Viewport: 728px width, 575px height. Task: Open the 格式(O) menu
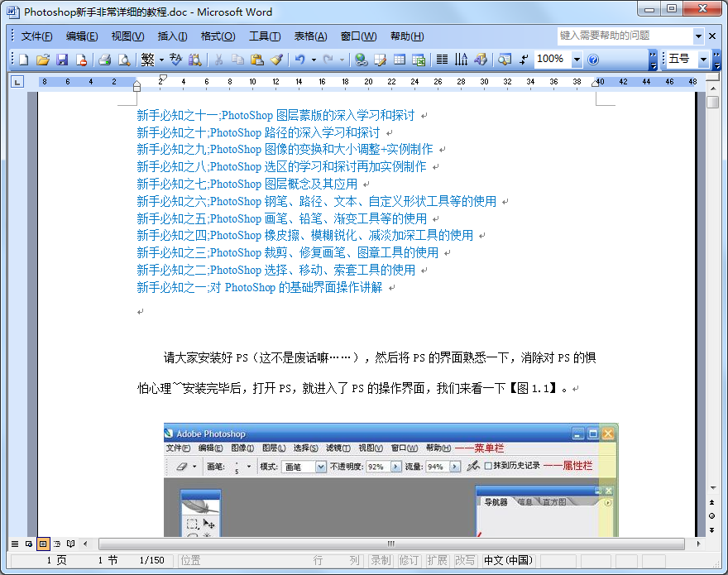click(x=218, y=36)
